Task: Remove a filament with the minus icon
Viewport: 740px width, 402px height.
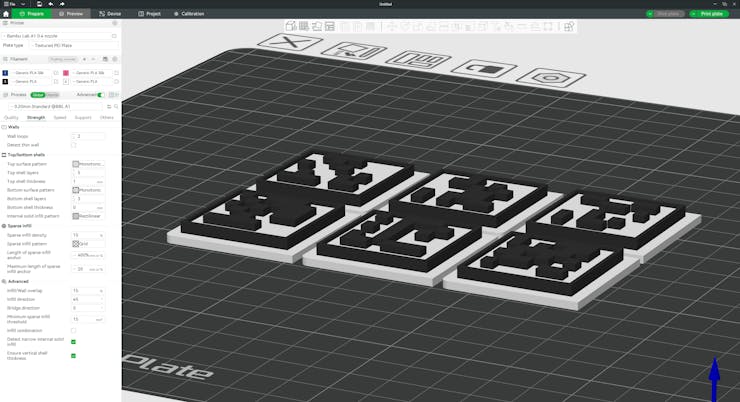Action: tap(93, 59)
